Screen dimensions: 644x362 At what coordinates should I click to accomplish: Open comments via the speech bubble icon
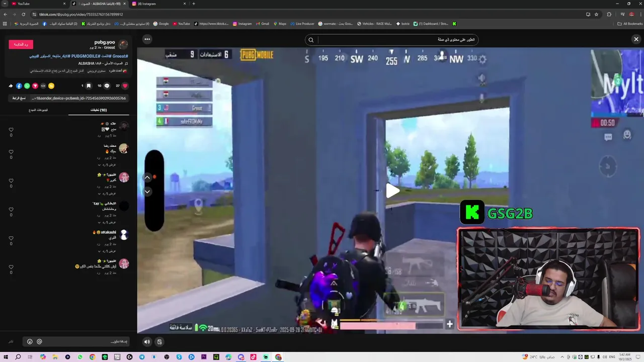coord(107,86)
